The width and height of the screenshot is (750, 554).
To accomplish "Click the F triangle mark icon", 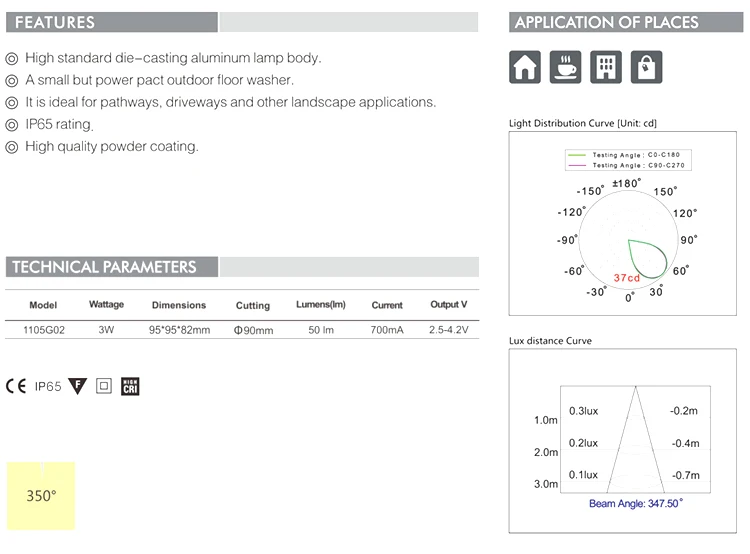I will click(78, 386).
